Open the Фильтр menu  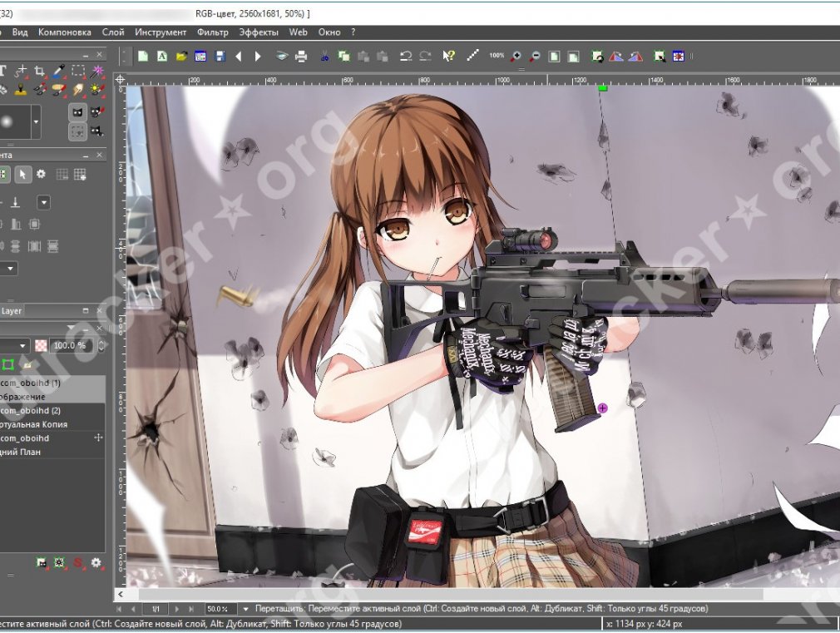pos(213,32)
